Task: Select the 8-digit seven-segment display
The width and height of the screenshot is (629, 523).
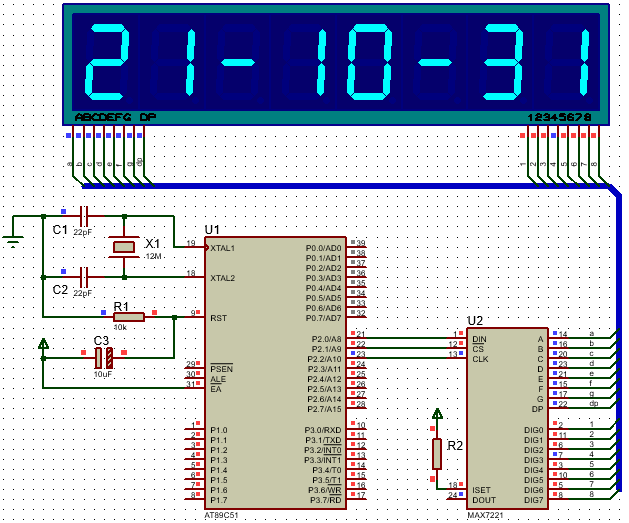Action: coord(336,64)
